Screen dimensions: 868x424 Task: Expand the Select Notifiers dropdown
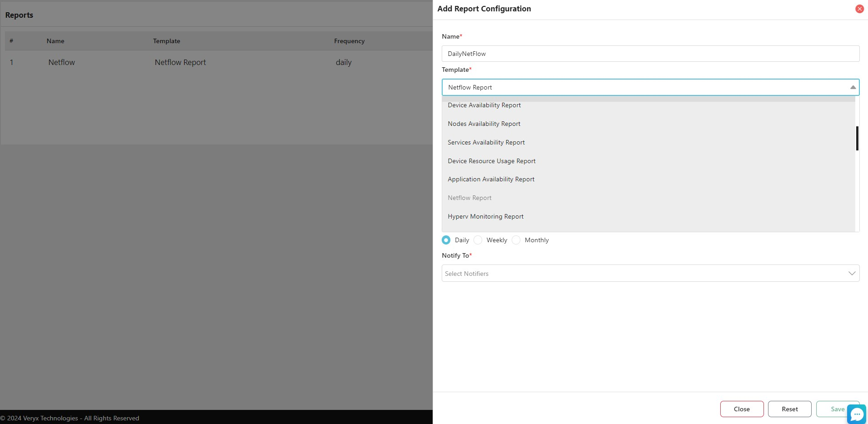tap(851, 273)
